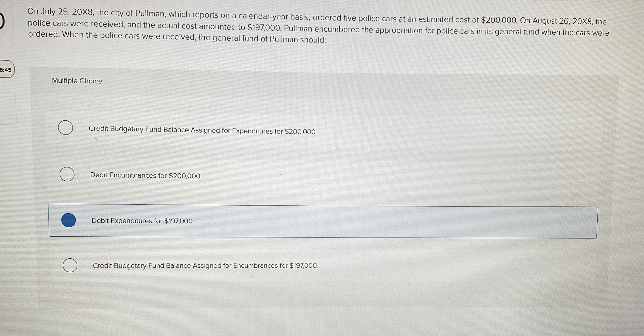Choose the Debit Encumbrances radio button
Screen dimensions: 644x336
click(67, 174)
